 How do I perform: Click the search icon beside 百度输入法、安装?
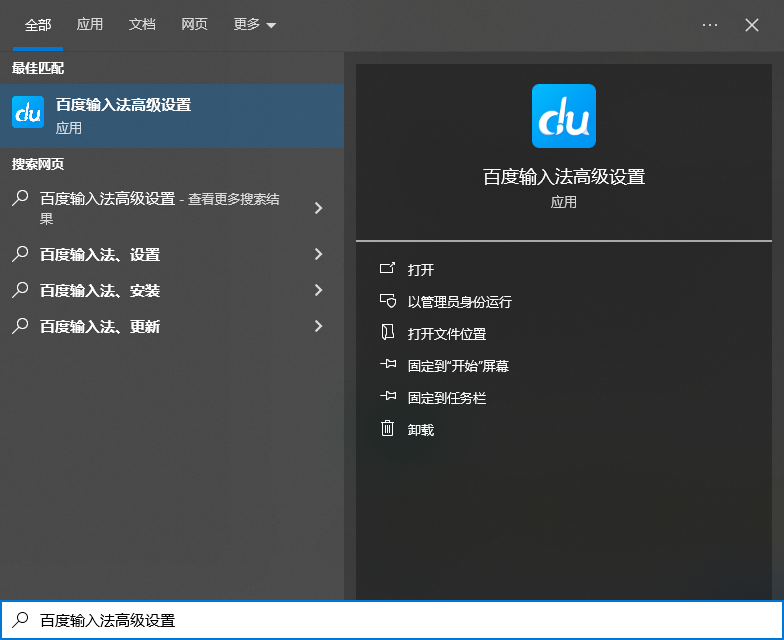[x=20, y=290]
